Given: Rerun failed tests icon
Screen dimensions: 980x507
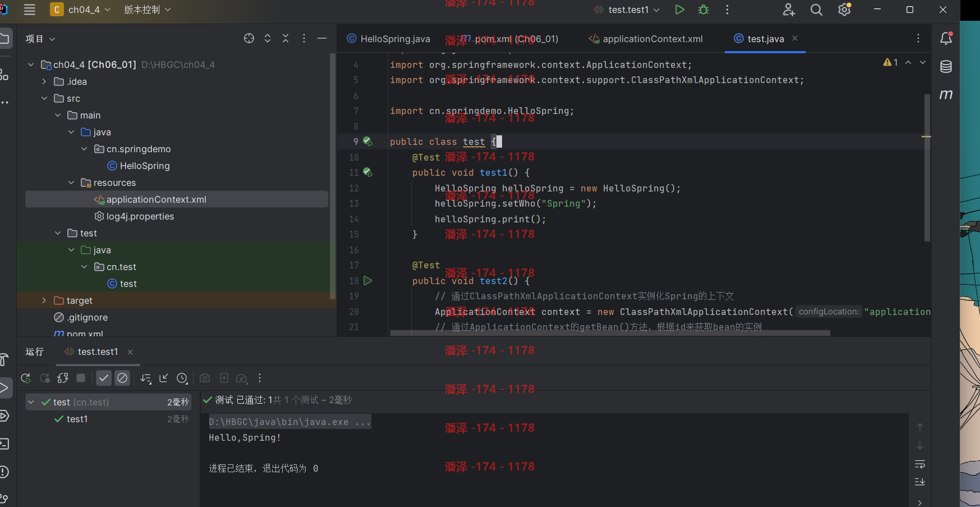Looking at the screenshot, I should [x=45, y=378].
